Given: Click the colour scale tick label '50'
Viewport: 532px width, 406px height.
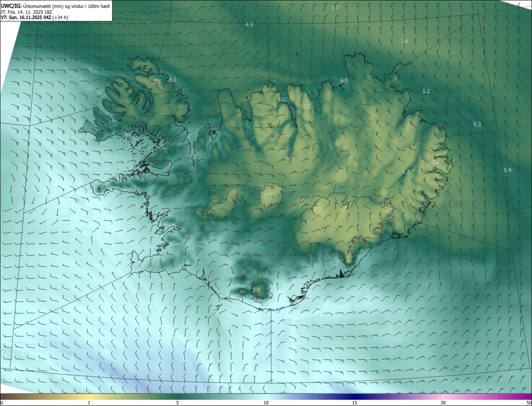Looking at the screenshot, I should (529, 403).
